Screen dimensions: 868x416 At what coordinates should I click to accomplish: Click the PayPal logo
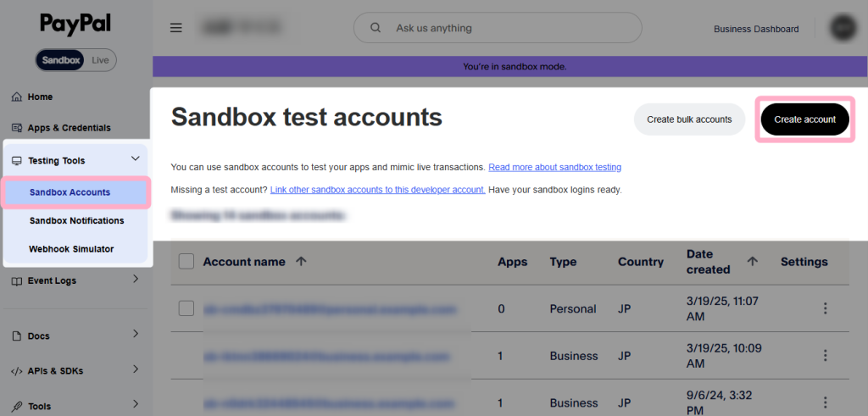click(75, 24)
